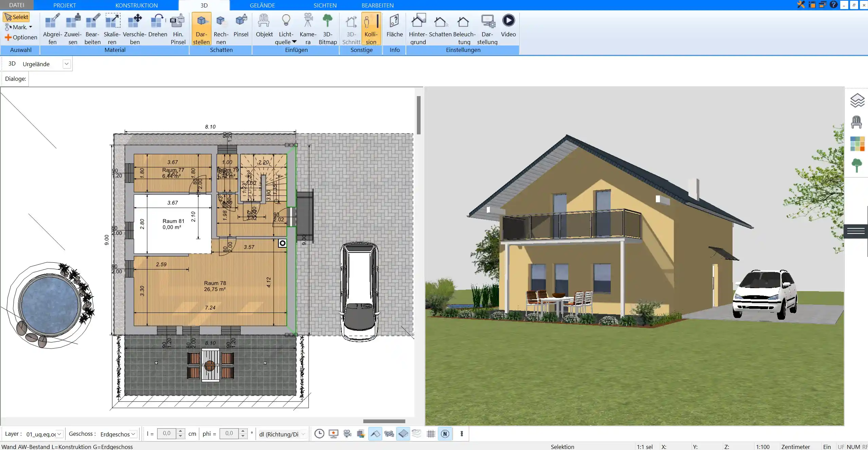Open the Fläche info tool
The height and width of the screenshot is (450, 868).
pyautogui.click(x=394, y=25)
